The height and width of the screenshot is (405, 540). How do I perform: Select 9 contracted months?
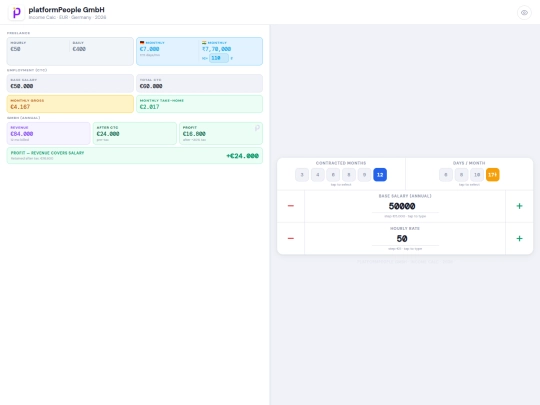click(x=364, y=175)
